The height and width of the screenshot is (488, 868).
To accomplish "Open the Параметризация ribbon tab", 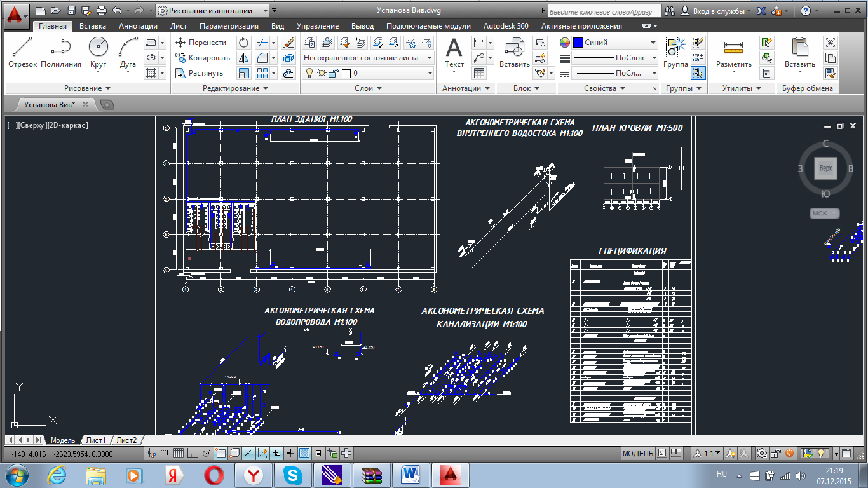I will 229,26.
